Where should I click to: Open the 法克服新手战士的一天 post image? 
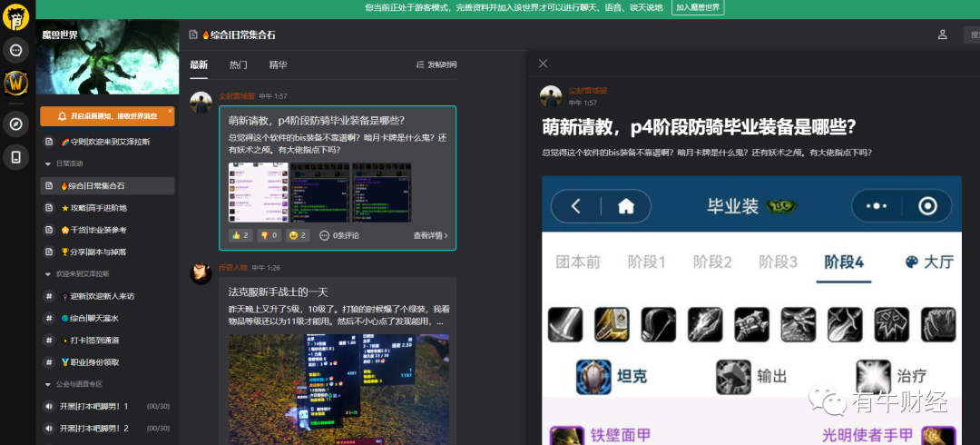pos(338,389)
